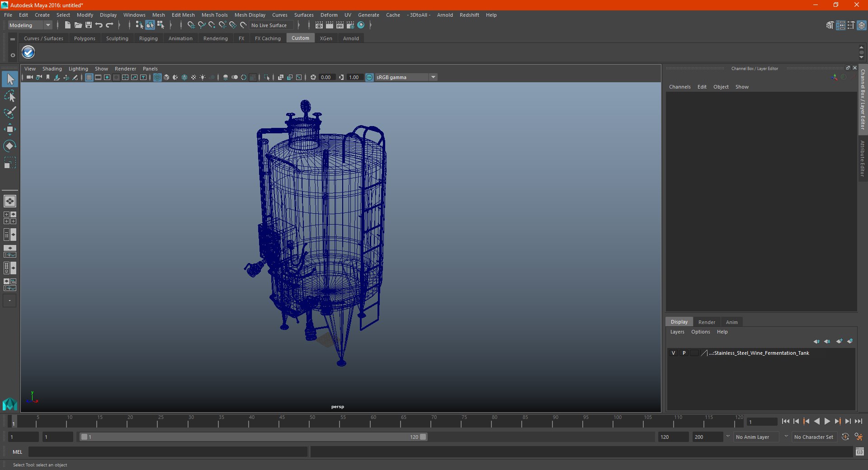The height and width of the screenshot is (470, 868).
Task: Click the MEL command input field
Action: (x=167, y=452)
